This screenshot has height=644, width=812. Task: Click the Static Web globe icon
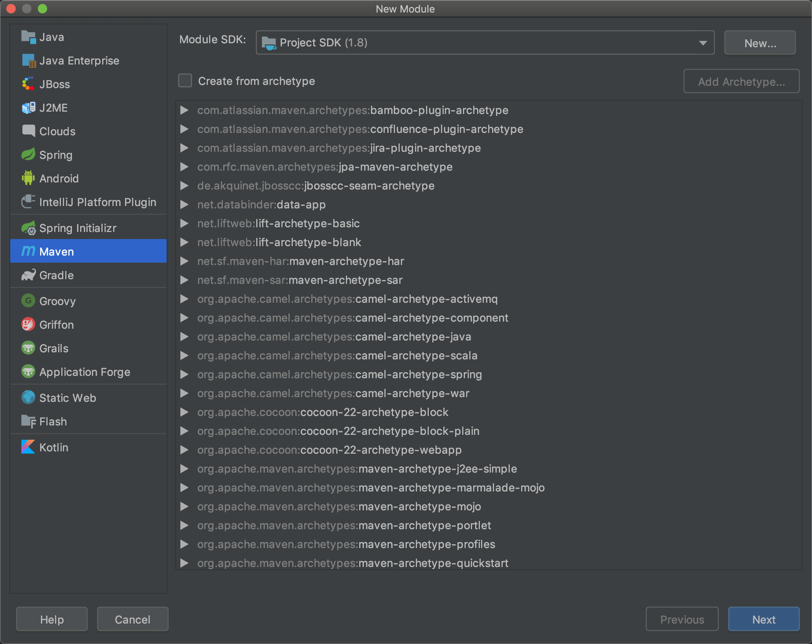(28, 397)
